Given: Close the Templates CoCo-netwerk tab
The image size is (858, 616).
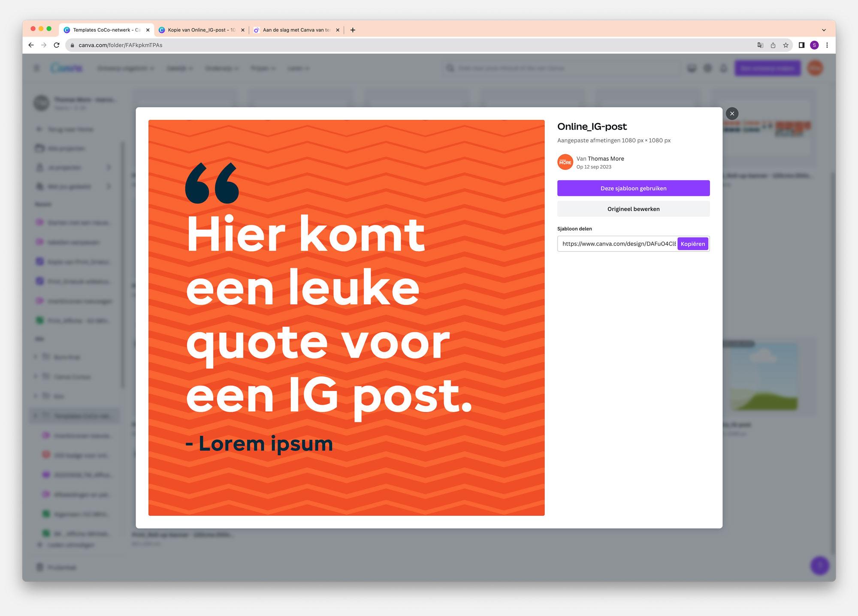Looking at the screenshot, I should 148,30.
